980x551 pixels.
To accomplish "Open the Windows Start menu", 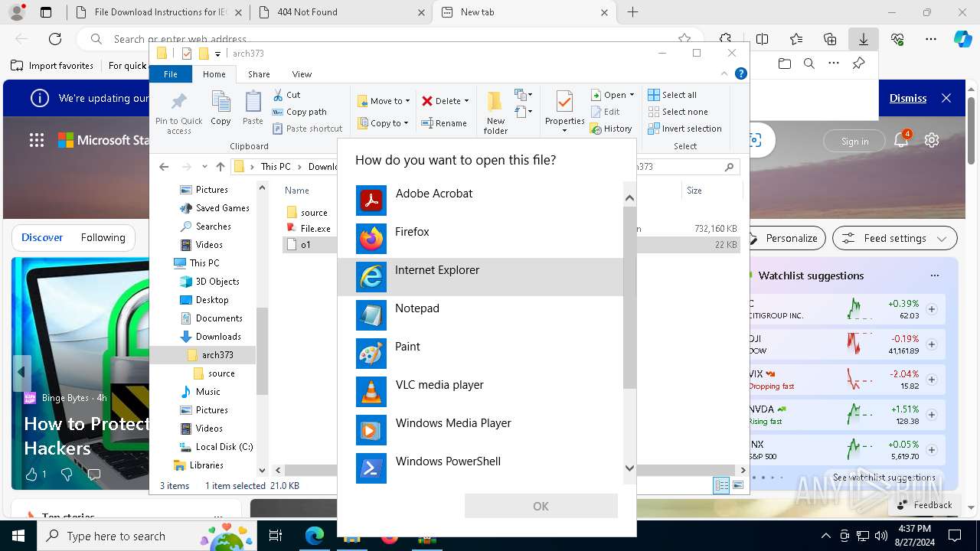I will [17, 536].
